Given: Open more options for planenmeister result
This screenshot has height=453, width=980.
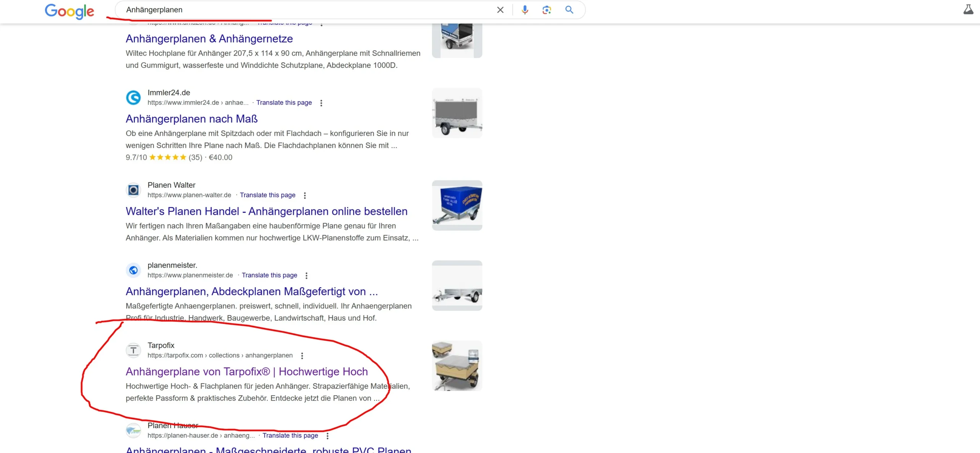Looking at the screenshot, I should point(306,275).
